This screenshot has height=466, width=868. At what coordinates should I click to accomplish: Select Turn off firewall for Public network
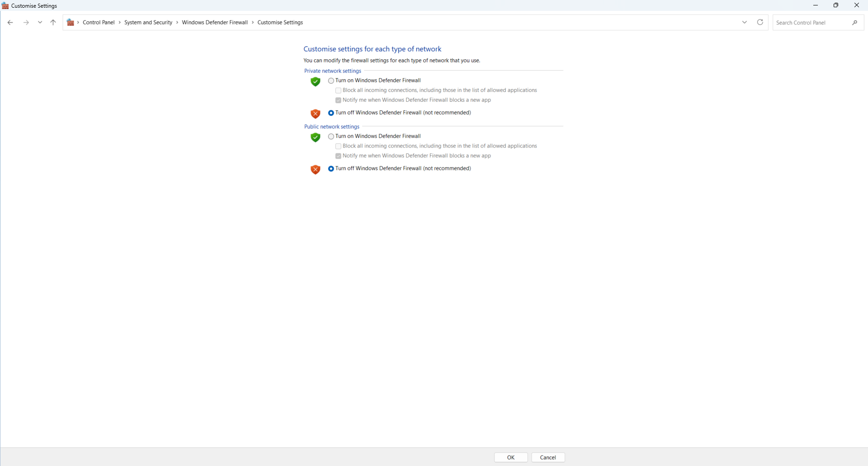[x=331, y=169]
